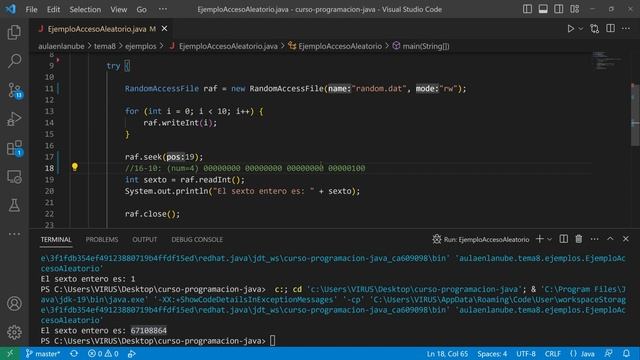Open the Go menu

coord(142,9)
